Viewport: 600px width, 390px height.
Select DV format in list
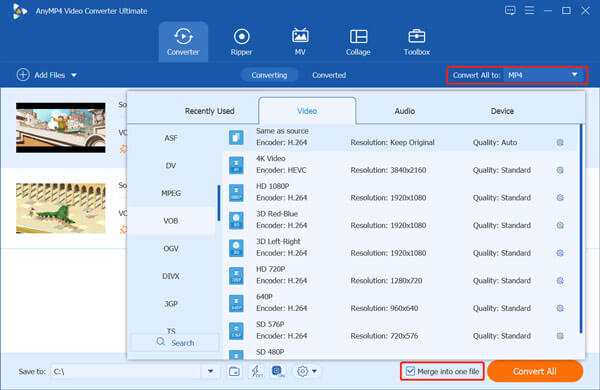coord(171,166)
